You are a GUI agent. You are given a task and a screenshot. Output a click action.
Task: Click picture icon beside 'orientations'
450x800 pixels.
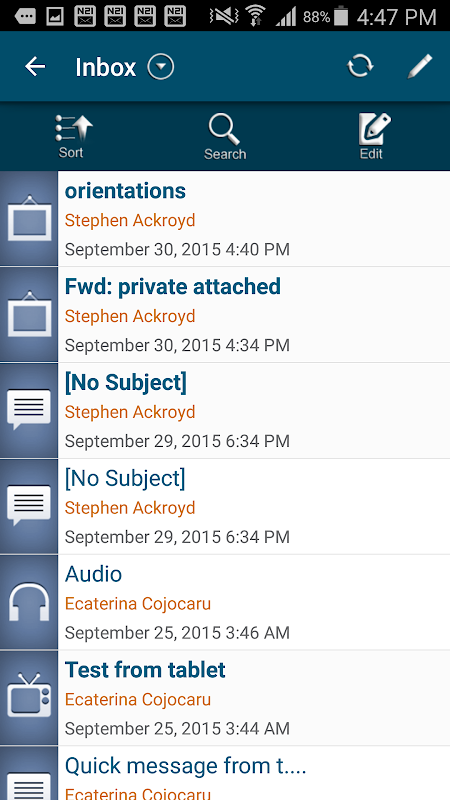[29, 218]
